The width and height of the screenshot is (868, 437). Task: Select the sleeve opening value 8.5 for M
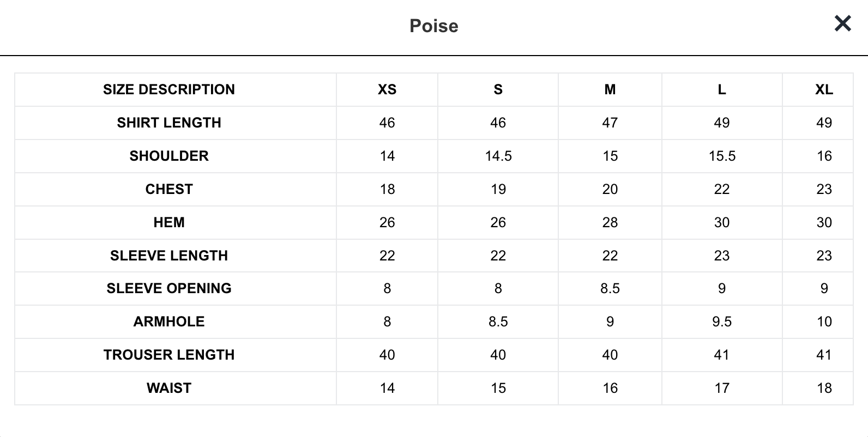[x=610, y=288]
